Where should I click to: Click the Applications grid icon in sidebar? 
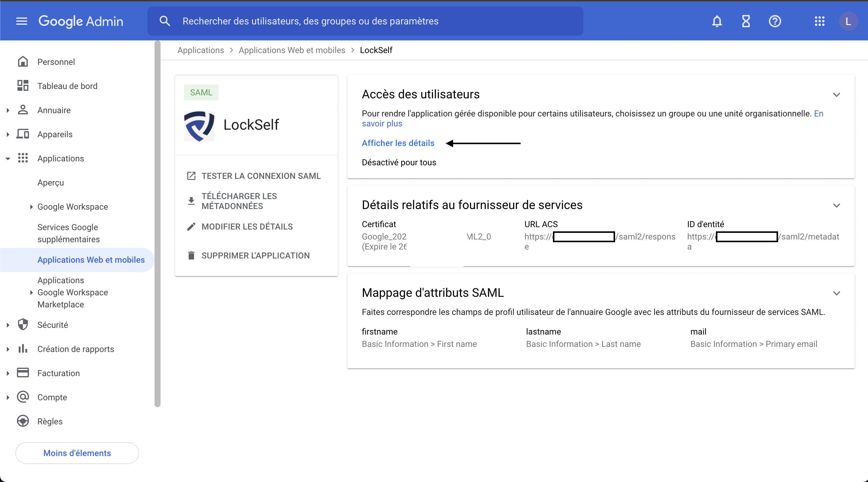click(x=23, y=158)
